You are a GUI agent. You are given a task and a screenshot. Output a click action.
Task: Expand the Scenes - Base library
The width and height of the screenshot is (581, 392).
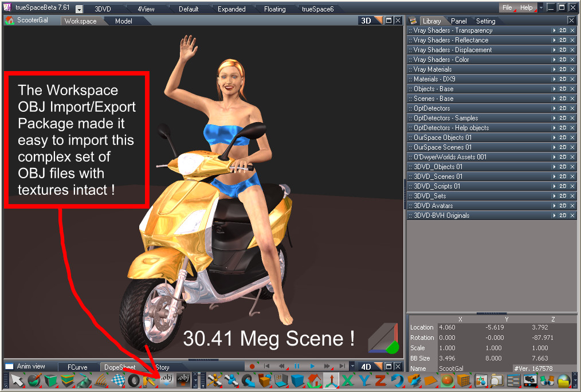(x=554, y=99)
